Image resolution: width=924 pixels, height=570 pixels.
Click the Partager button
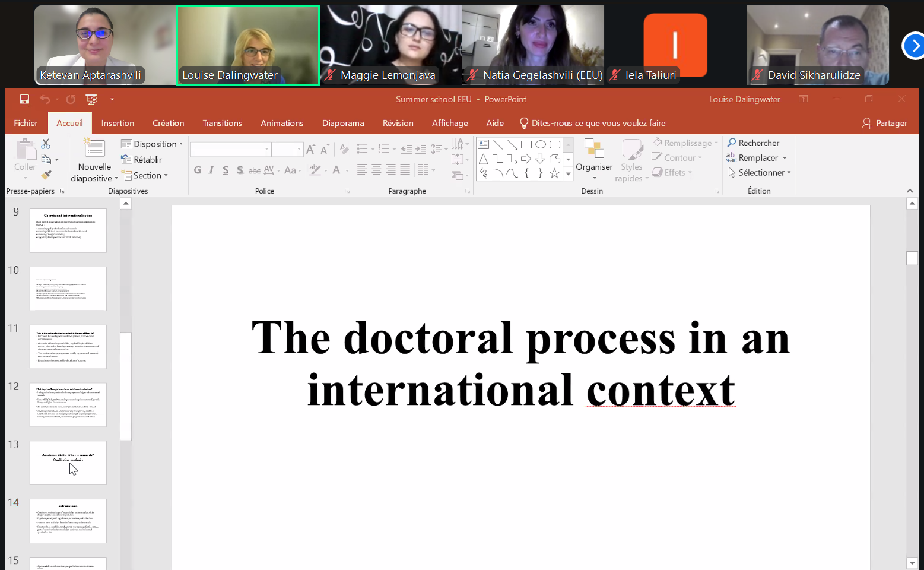click(x=884, y=123)
